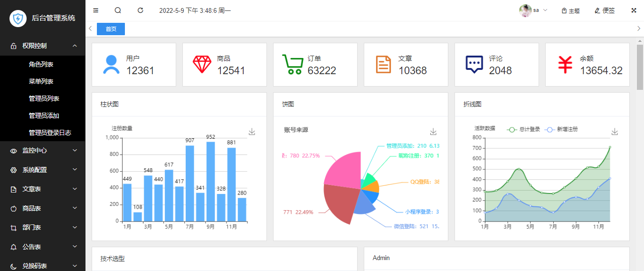Click the 13654.32 balance value
Screen dimensions: 644x271
click(x=601, y=71)
